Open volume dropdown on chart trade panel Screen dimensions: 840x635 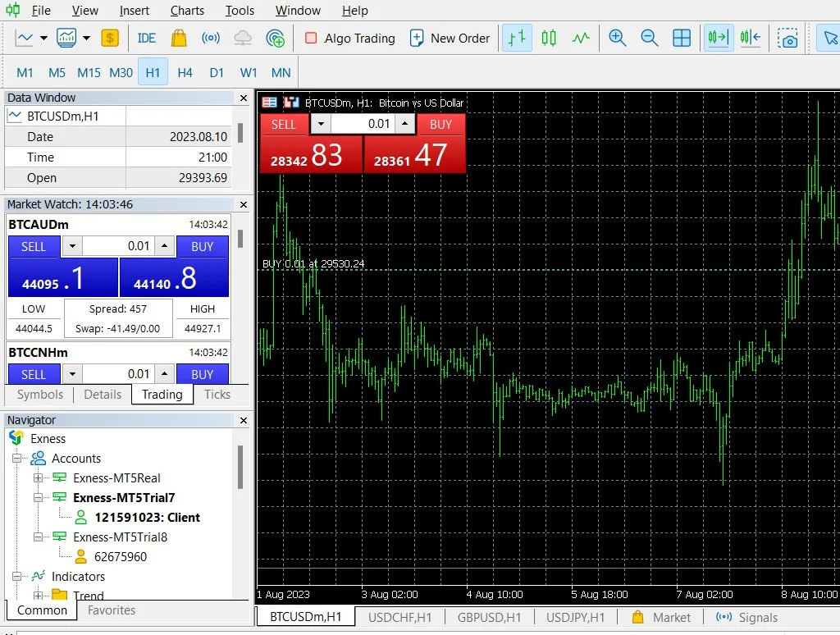[321, 124]
